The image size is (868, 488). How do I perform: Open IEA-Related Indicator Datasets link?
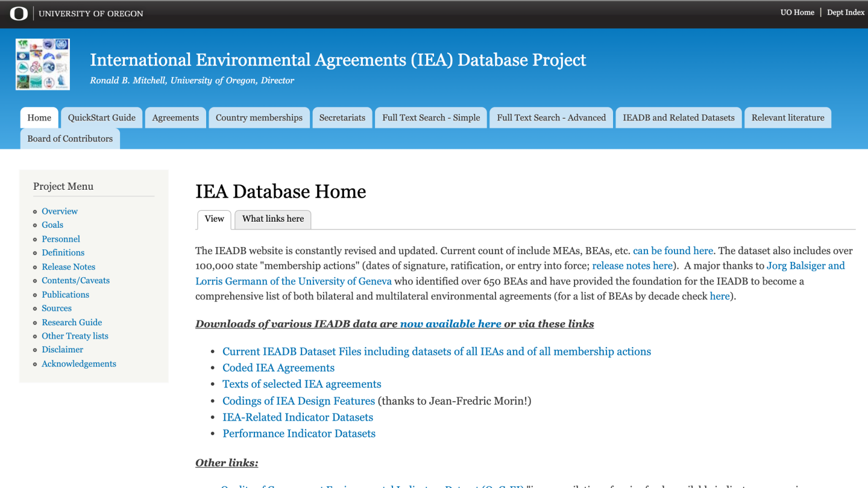pyautogui.click(x=298, y=418)
